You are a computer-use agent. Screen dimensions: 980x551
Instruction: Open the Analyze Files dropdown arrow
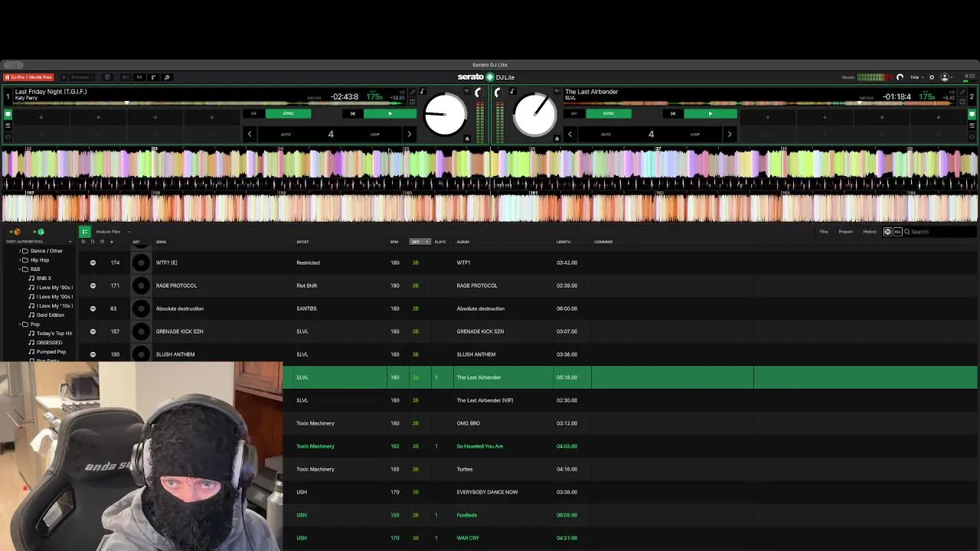click(x=129, y=232)
